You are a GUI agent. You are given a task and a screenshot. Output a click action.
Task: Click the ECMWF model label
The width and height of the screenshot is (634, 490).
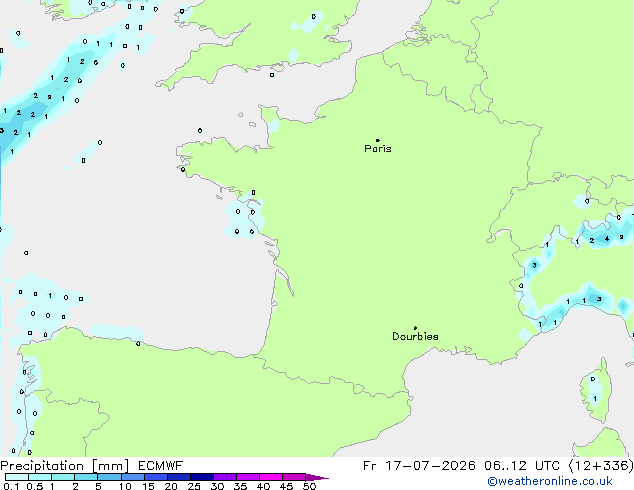(161, 466)
